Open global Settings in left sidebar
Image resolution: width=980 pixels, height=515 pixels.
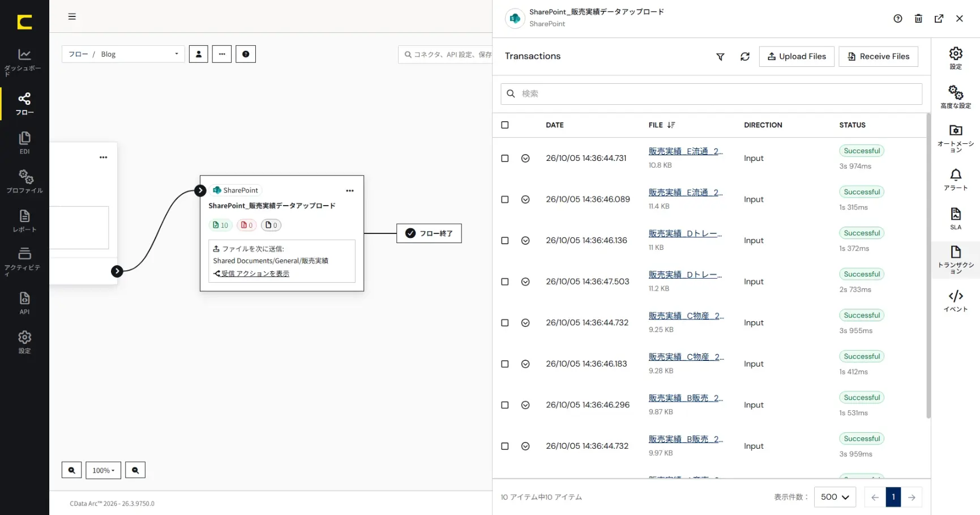pos(24,342)
